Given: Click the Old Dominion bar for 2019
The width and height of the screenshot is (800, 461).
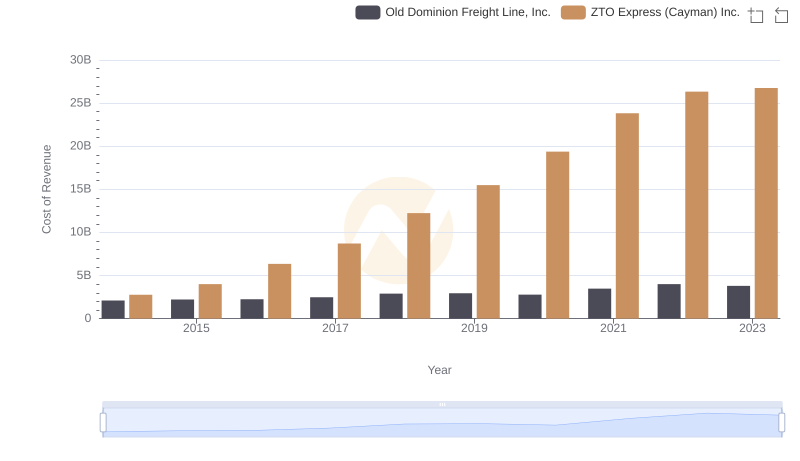Looking at the screenshot, I should (460, 306).
